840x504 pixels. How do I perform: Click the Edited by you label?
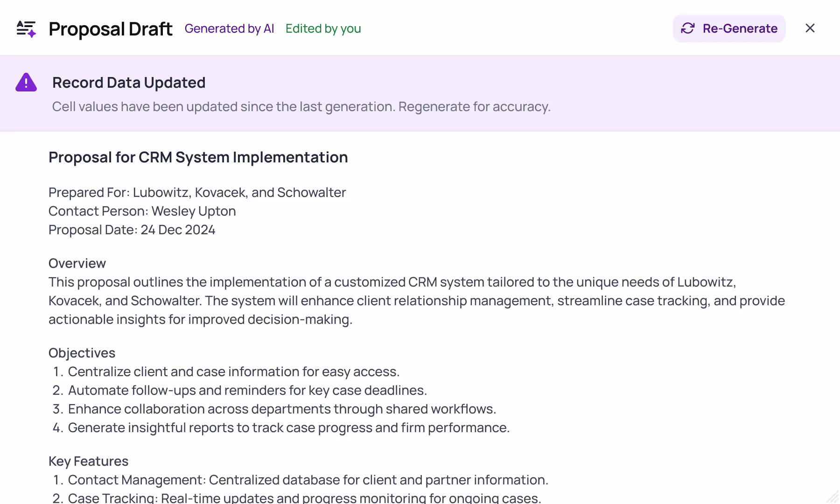point(323,28)
